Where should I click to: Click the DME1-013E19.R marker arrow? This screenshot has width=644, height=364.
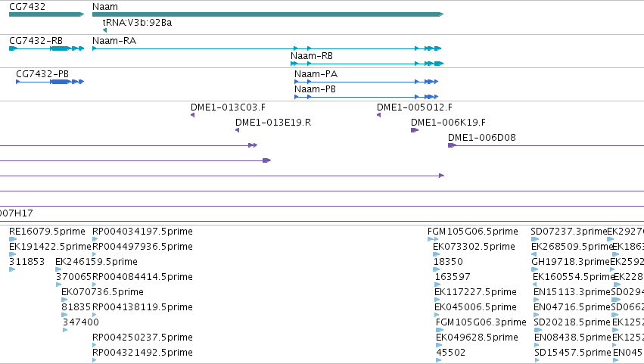238,130
